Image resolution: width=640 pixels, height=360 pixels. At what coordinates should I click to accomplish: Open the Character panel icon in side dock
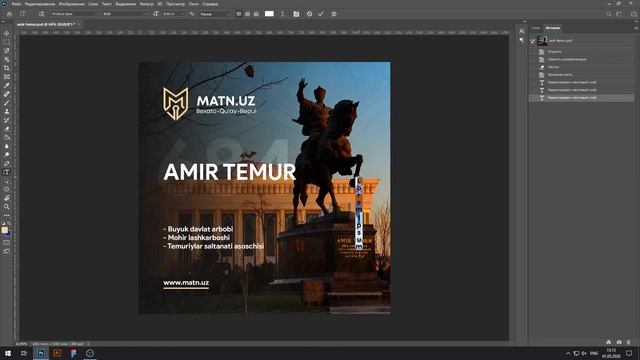[522, 31]
